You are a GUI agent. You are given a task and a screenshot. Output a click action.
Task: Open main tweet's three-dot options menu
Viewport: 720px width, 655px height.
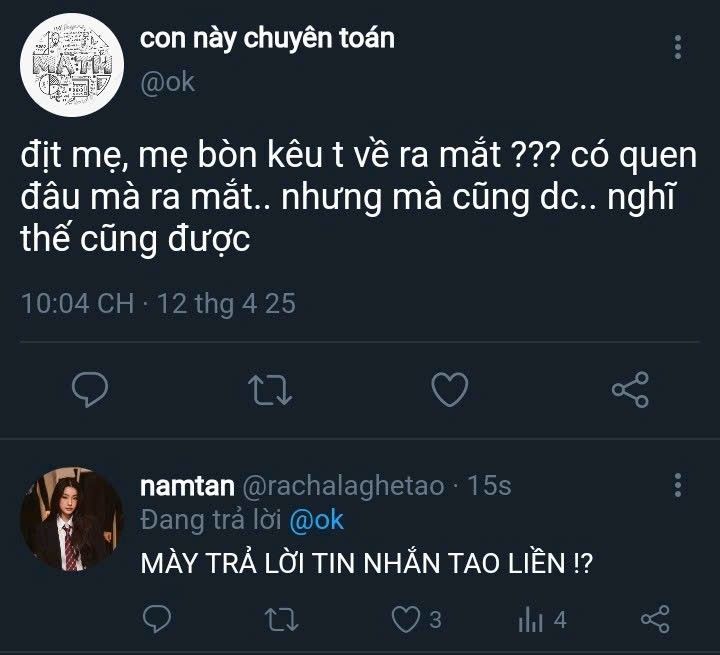(679, 48)
